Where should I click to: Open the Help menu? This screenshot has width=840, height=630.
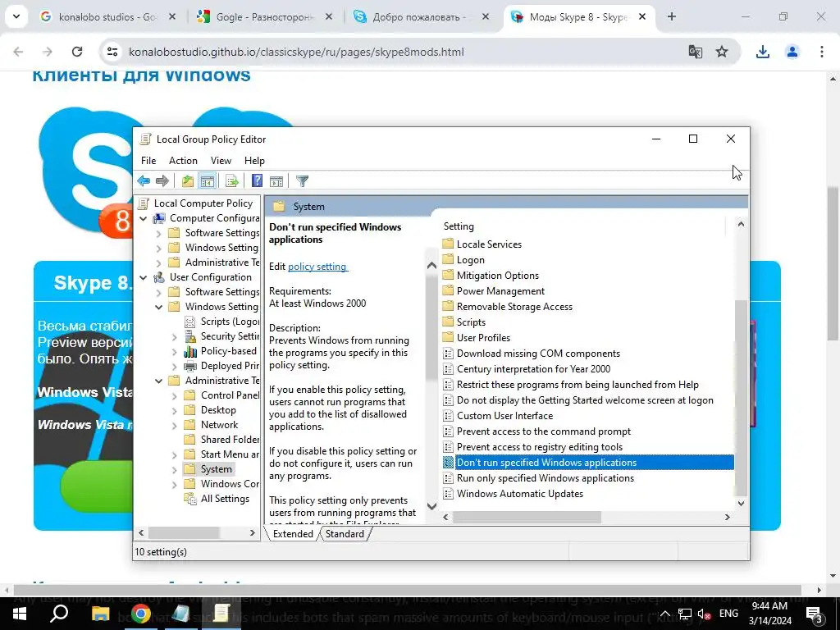(x=254, y=161)
